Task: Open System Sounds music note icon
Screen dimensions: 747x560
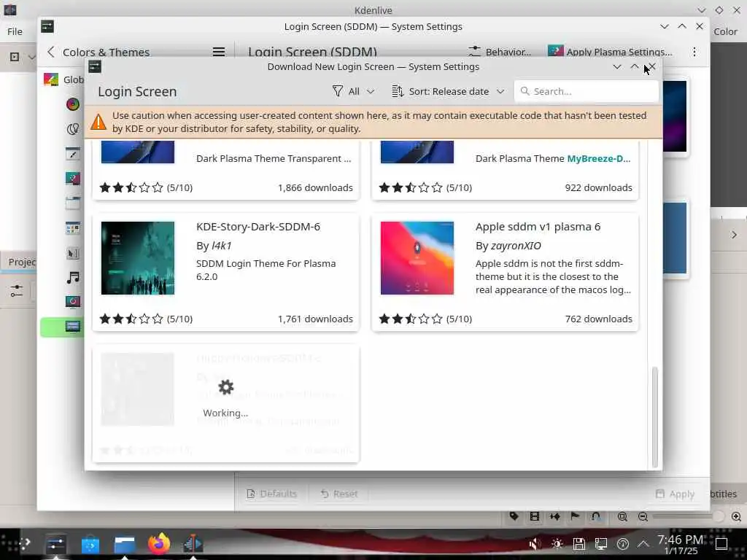Action: [72, 277]
